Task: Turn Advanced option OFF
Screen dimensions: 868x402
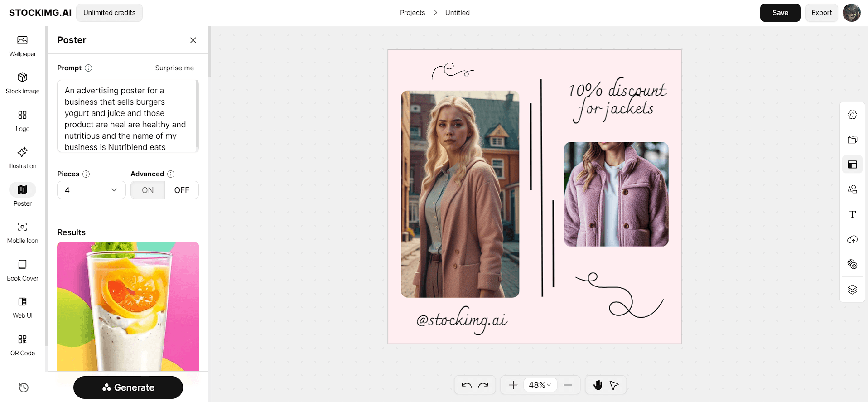Action: tap(182, 190)
